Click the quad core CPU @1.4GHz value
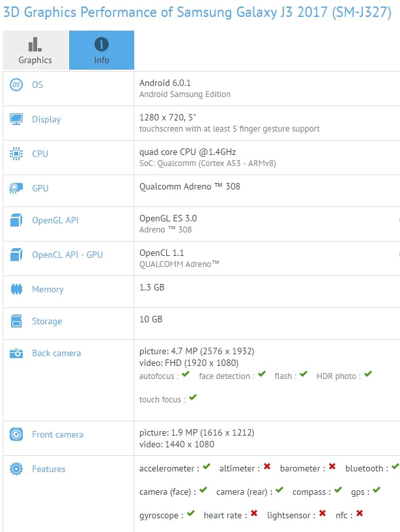 pos(188,152)
